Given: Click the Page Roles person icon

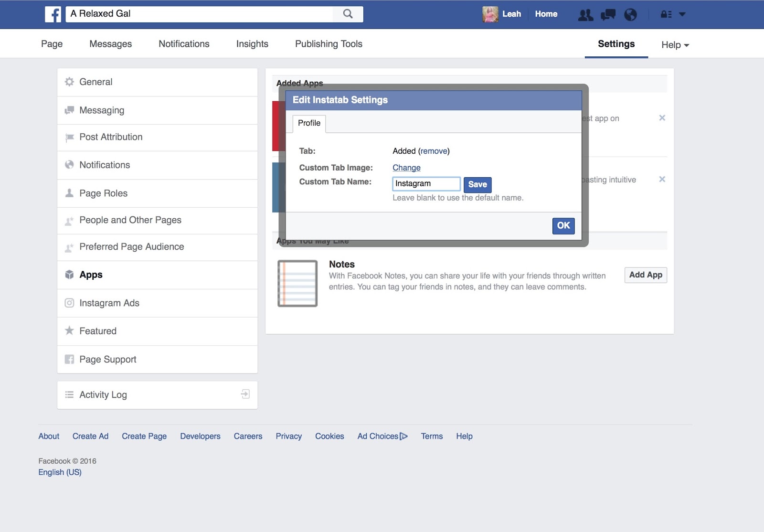Looking at the screenshot, I should (x=69, y=193).
